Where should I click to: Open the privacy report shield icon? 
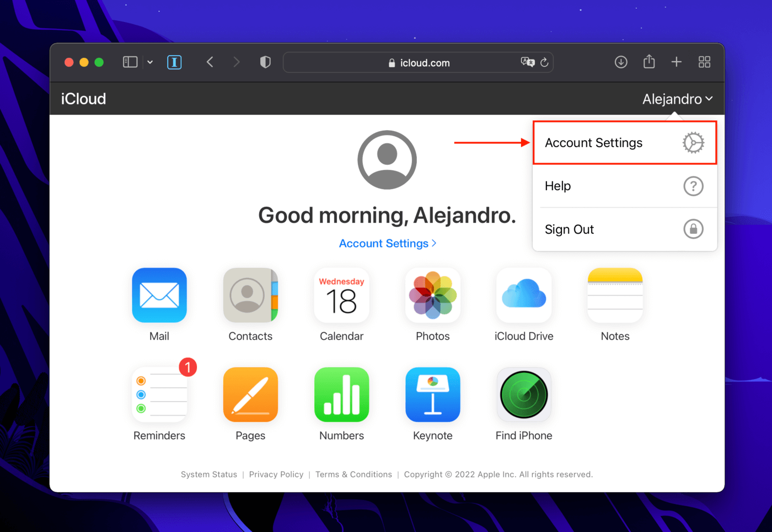pyautogui.click(x=265, y=62)
